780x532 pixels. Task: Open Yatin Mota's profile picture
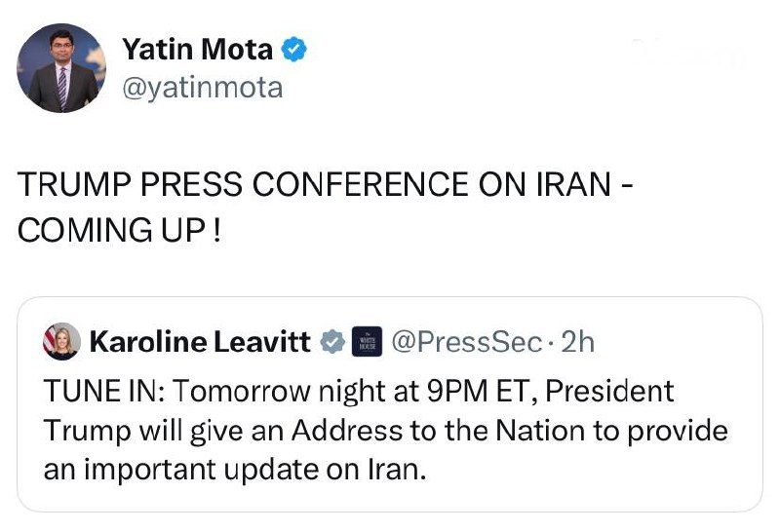(x=61, y=68)
